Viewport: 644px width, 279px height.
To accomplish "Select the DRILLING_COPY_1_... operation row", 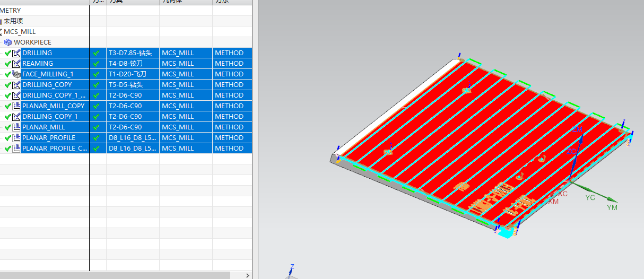I will [x=126, y=95].
